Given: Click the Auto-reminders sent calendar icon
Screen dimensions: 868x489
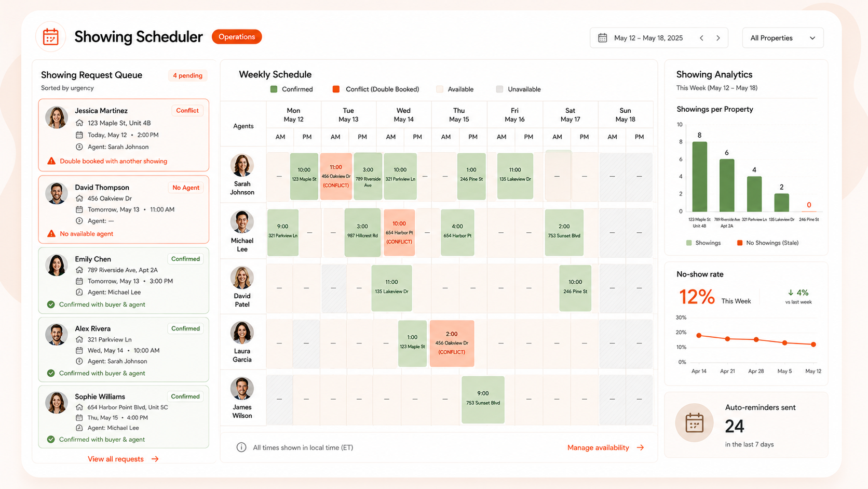Looking at the screenshot, I should (x=694, y=423).
